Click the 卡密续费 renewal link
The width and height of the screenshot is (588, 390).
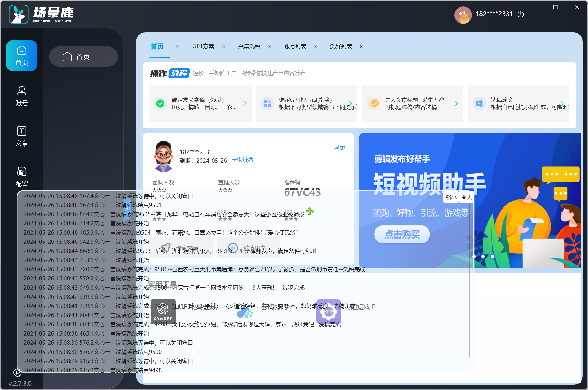tap(242, 160)
